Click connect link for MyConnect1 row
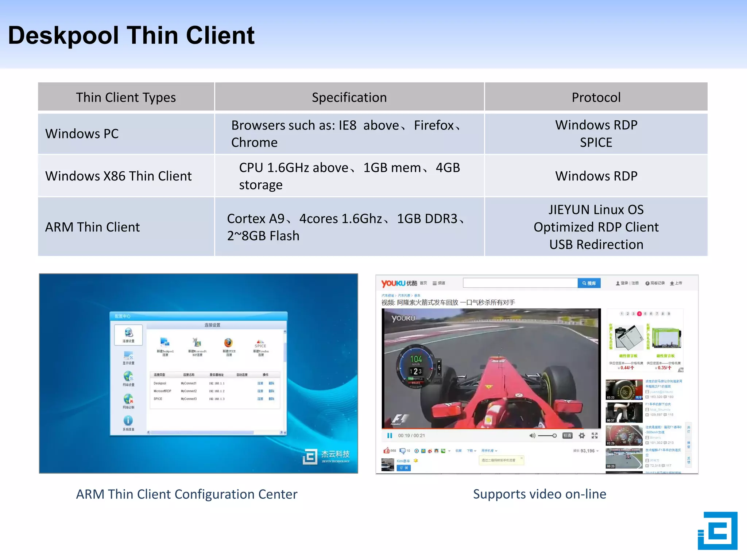 tap(260, 383)
